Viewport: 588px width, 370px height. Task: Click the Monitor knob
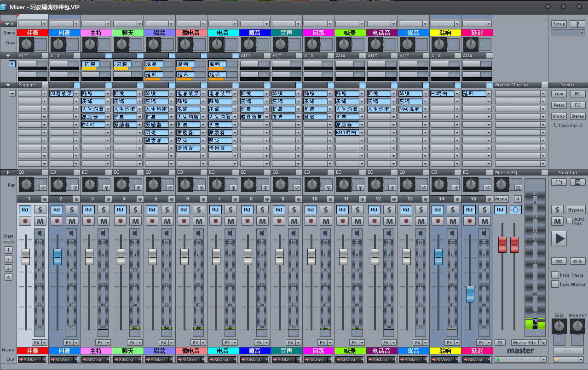point(577,326)
